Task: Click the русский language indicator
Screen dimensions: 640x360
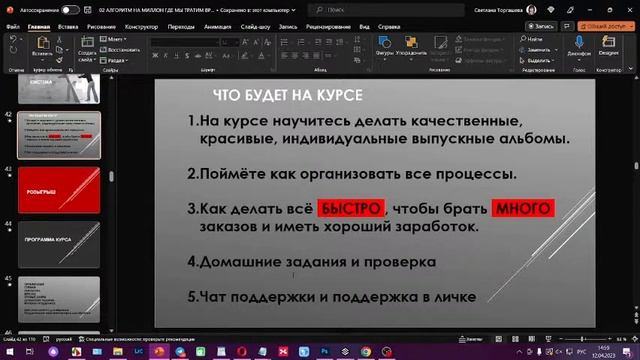Action: [64, 339]
